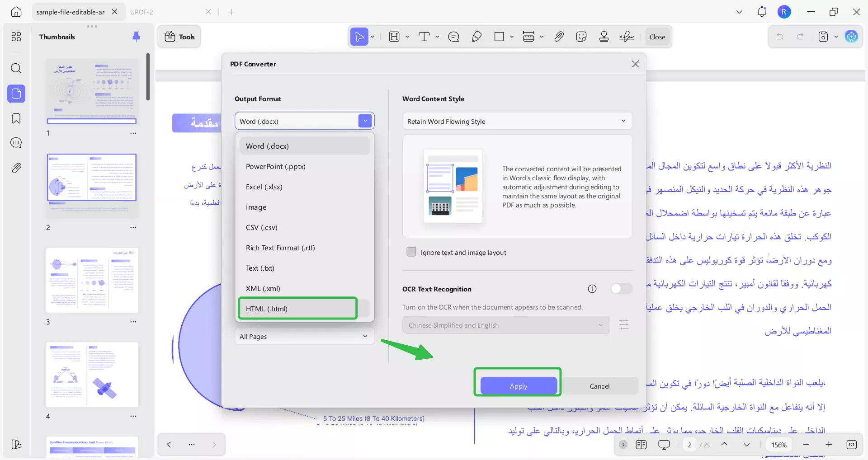Screen dimensions: 868x460
Task: Open the All Pages range dropdown
Action: point(304,336)
